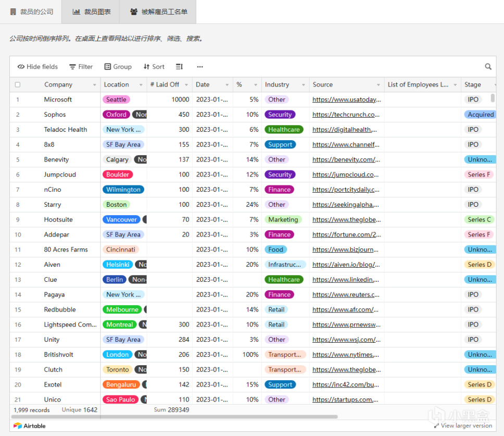This screenshot has width=504, height=436.
Task: Click the Airtable logo
Action: point(30,426)
